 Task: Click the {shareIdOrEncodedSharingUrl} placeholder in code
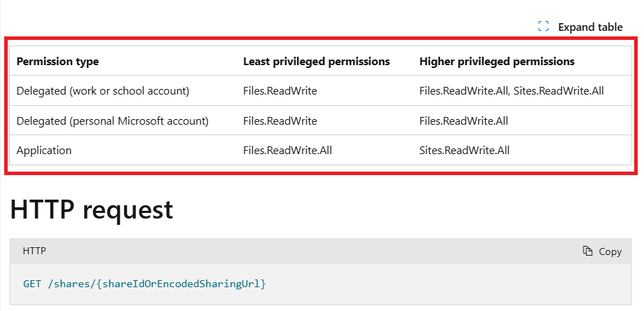point(182,284)
